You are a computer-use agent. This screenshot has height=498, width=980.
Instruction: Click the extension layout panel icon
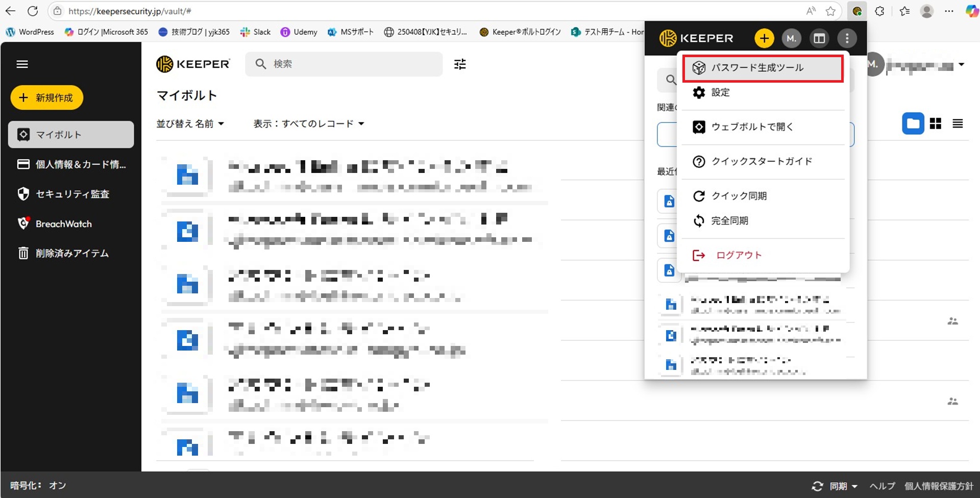(x=819, y=38)
